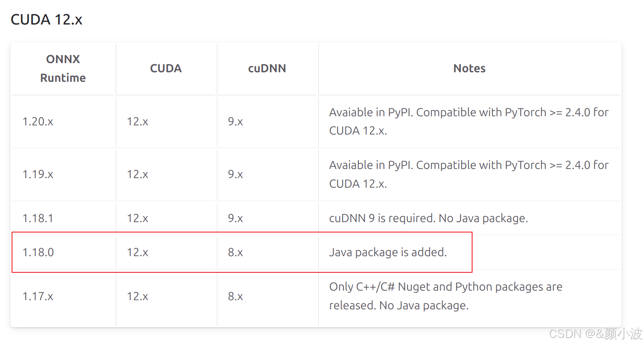The width and height of the screenshot is (644, 345).
Task: Click the Notes column header
Action: (469, 68)
